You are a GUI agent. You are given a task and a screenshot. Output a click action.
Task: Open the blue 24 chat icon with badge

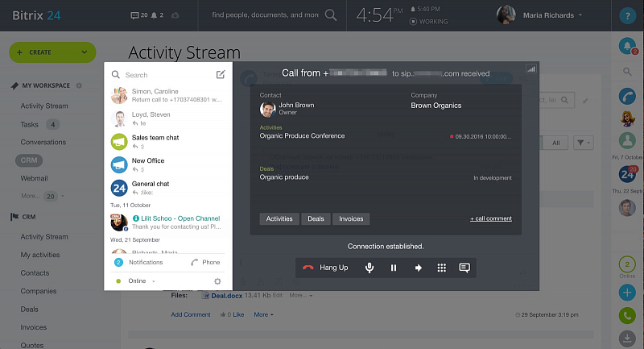pos(627,174)
